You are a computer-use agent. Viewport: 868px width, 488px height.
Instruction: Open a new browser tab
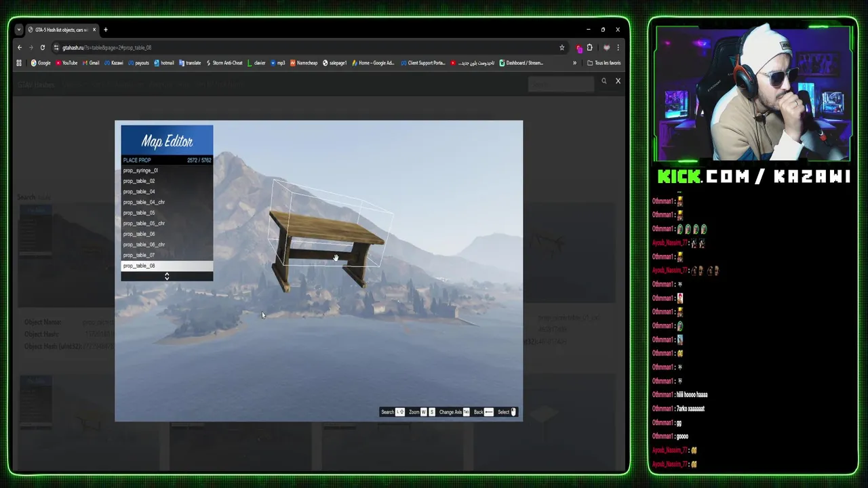point(106,30)
